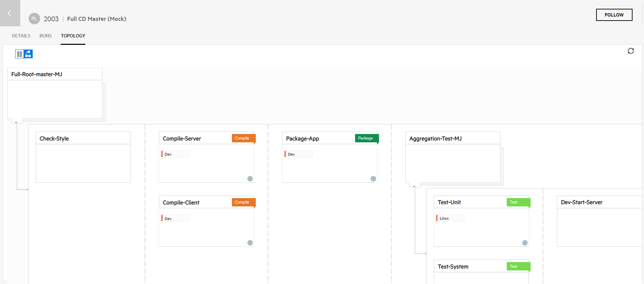The height and width of the screenshot is (284, 644).
Task: Click the FOLLOW button
Action: point(614,15)
